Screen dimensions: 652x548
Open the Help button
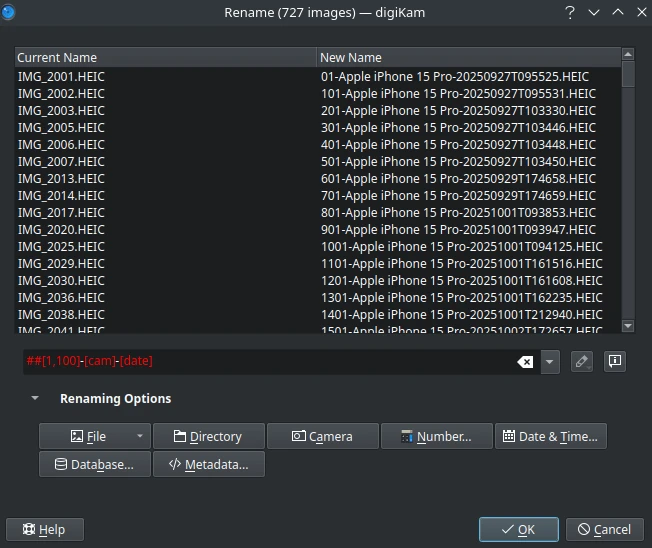(x=45, y=529)
